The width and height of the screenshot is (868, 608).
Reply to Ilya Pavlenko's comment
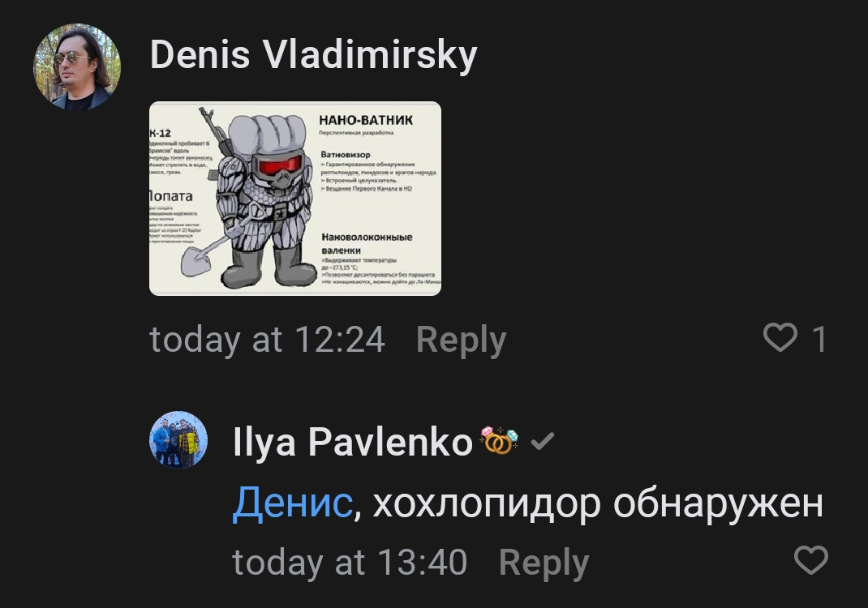coord(544,563)
